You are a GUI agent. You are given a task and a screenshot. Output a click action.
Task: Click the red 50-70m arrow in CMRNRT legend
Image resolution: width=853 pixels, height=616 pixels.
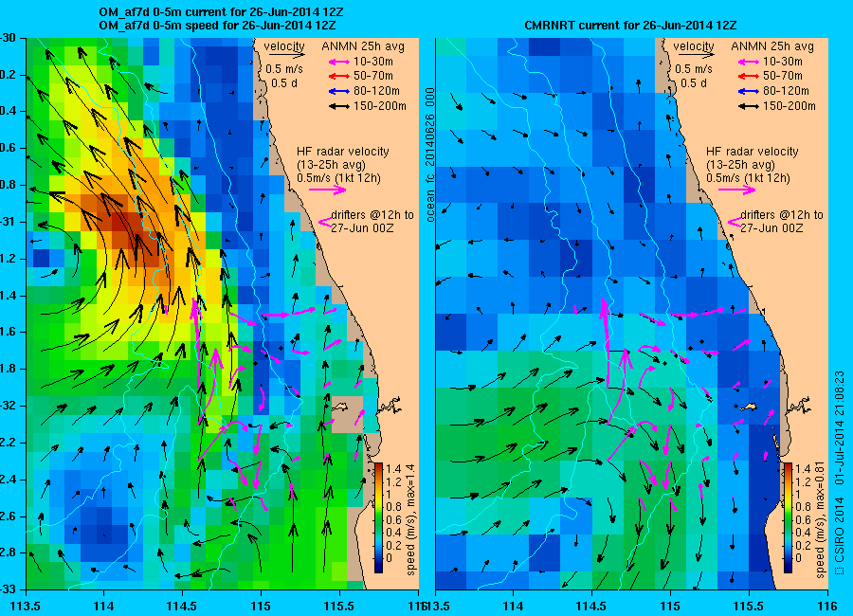[x=749, y=77]
